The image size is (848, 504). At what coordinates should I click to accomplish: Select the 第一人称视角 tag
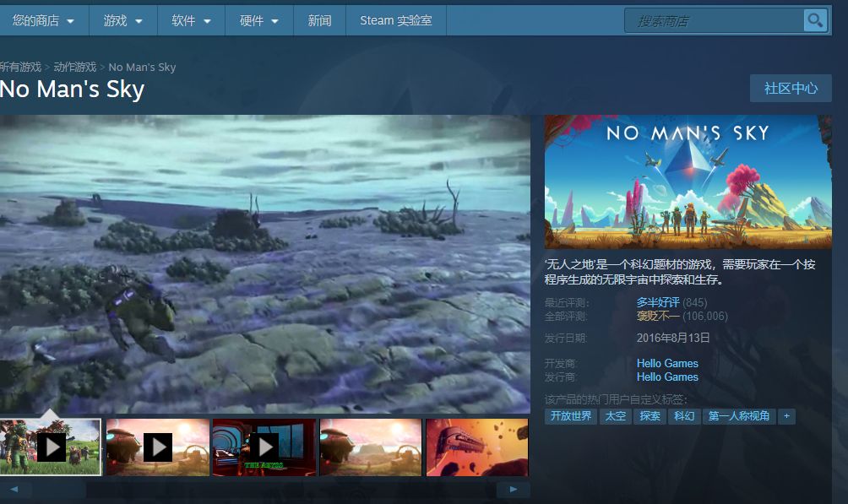pos(739,416)
